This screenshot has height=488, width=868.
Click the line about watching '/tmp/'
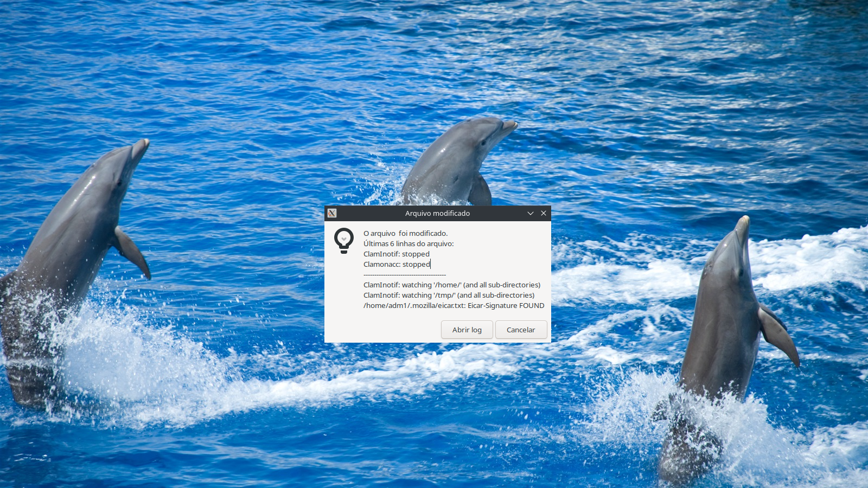click(x=449, y=296)
